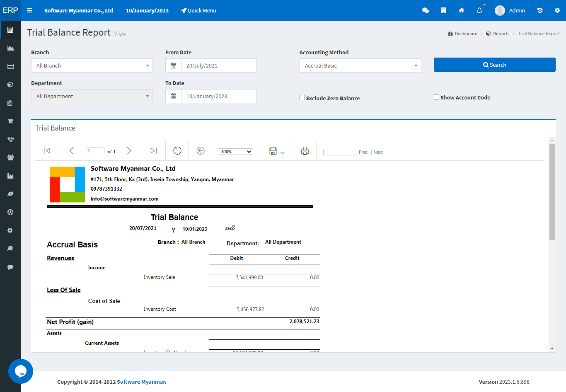Go to home via the header house icon

click(462, 10)
